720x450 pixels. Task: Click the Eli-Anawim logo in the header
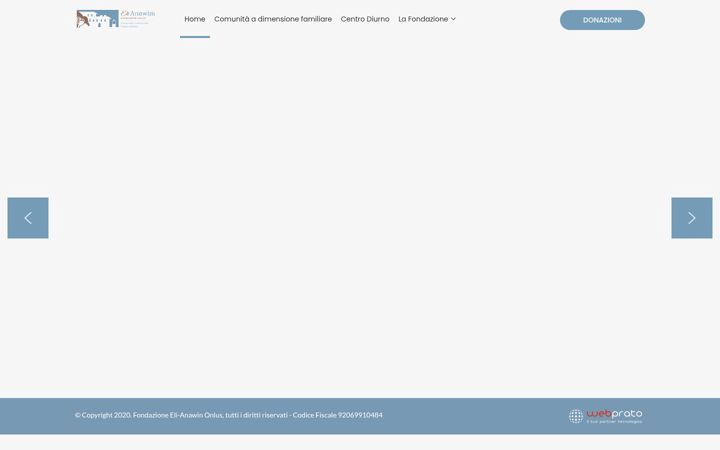click(x=116, y=19)
